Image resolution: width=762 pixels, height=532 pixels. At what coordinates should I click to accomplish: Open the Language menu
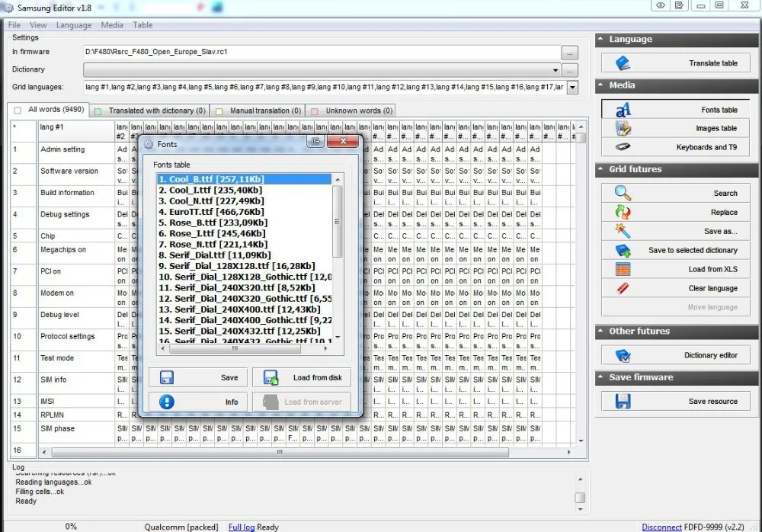(74, 25)
